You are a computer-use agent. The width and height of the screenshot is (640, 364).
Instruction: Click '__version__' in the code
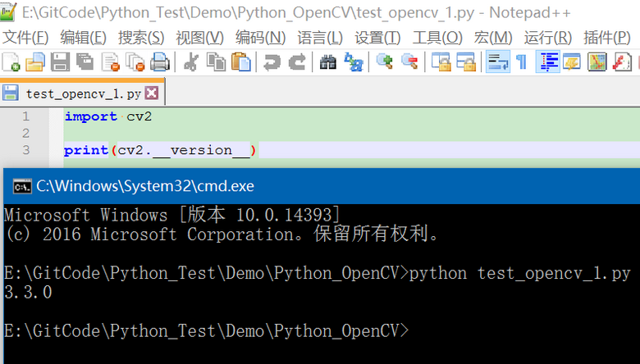click(201, 151)
